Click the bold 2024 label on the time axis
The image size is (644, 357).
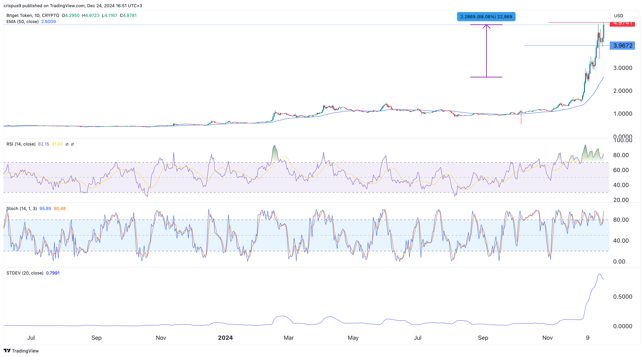tap(225, 338)
